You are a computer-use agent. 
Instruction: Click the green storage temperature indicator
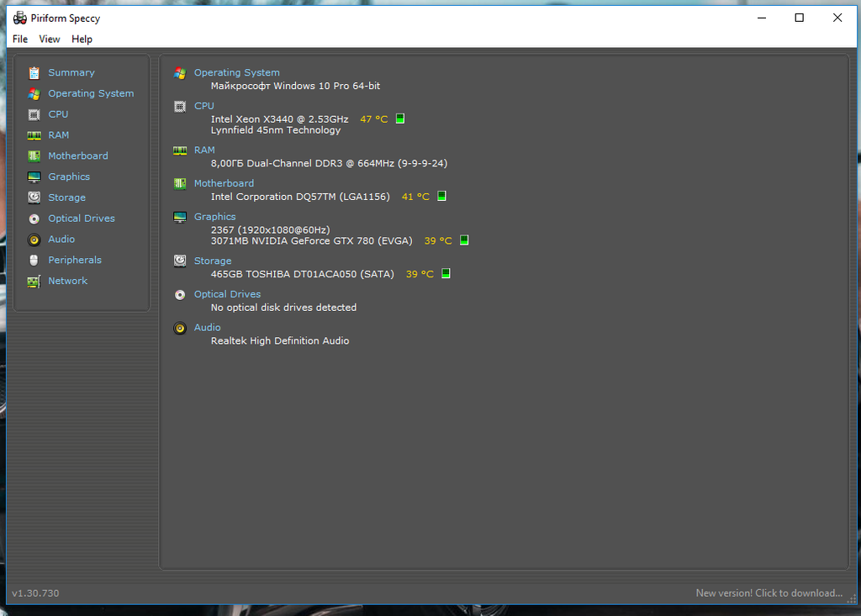pos(446,273)
